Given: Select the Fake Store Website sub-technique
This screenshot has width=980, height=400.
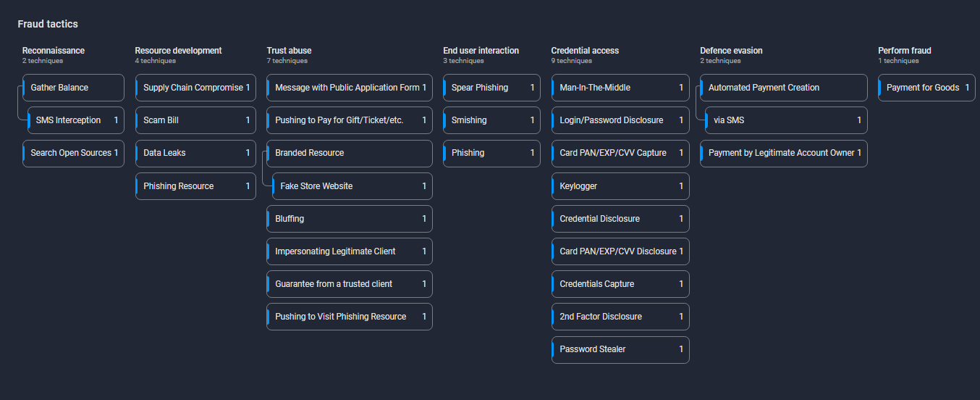Looking at the screenshot, I should [352, 186].
